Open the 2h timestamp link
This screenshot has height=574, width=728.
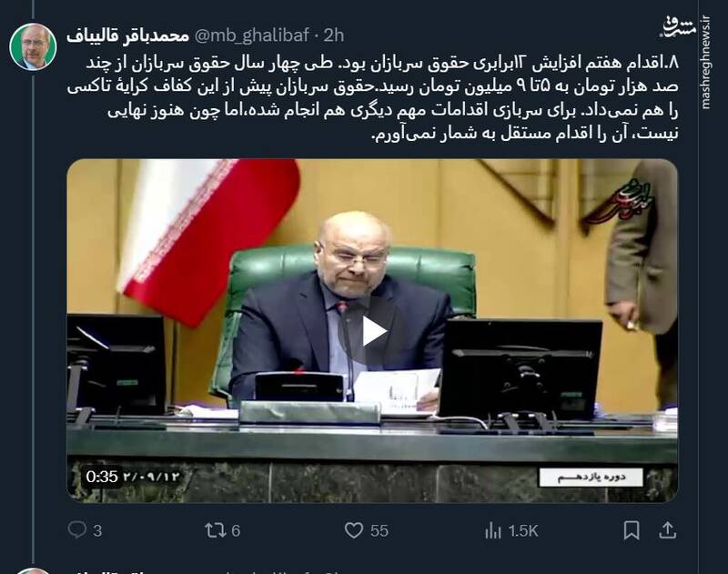(334, 35)
